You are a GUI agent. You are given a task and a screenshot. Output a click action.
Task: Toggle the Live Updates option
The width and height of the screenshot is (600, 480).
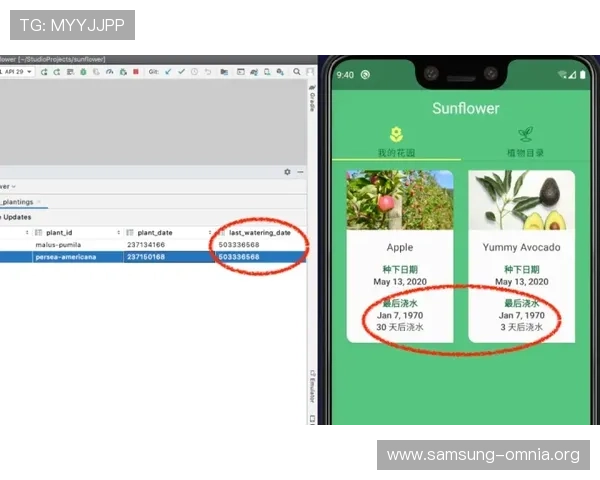pos(16,217)
